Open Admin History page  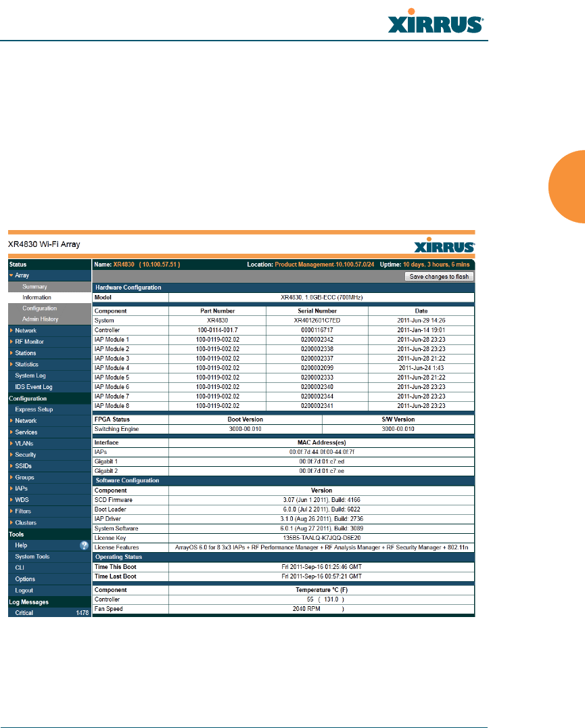click(41, 319)
